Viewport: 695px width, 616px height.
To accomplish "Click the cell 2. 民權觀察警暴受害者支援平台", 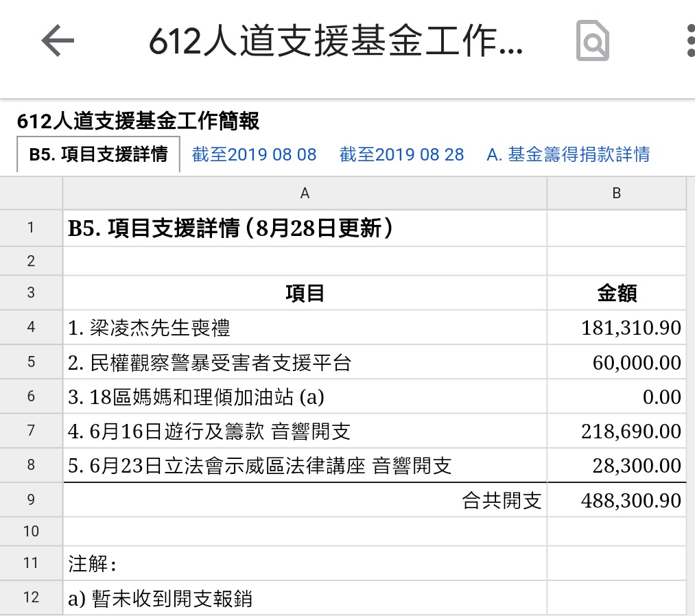I will tap(305, 362).
